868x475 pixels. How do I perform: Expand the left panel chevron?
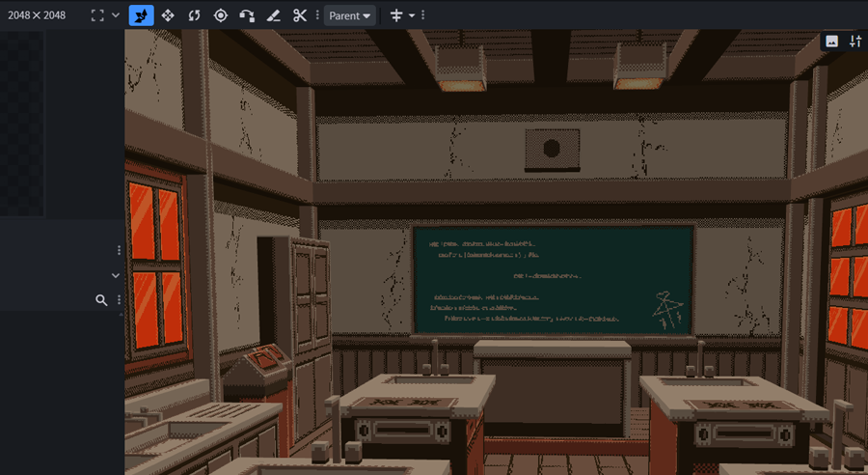pos(116,275)
